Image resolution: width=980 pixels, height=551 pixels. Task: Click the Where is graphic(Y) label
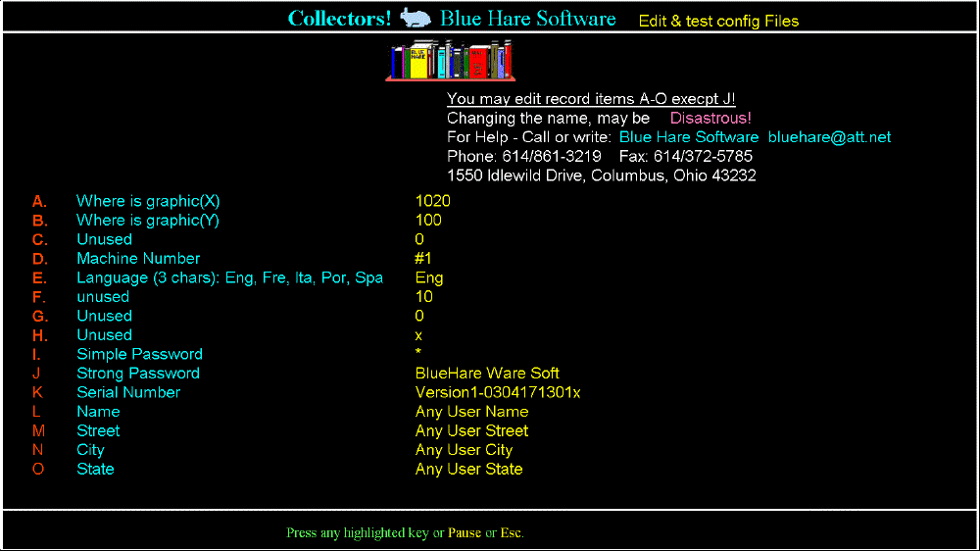tap(148, 221)
